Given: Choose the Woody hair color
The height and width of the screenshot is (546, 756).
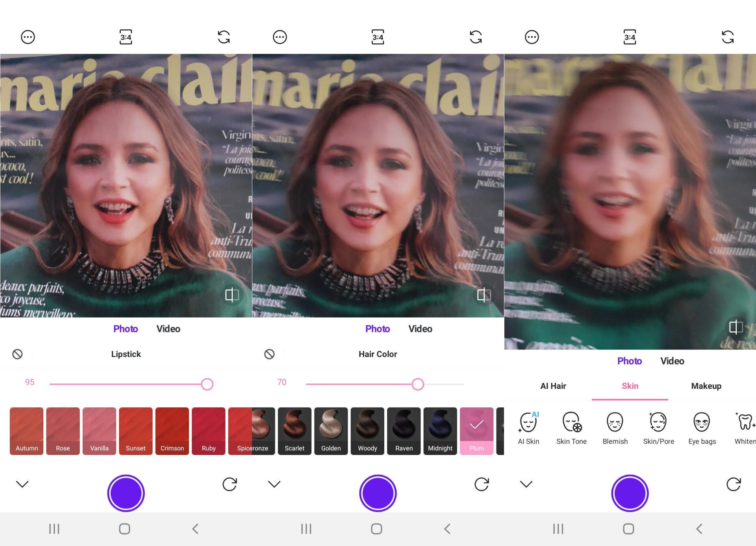Looking at the screenshot, I should [x=367, y=431].
